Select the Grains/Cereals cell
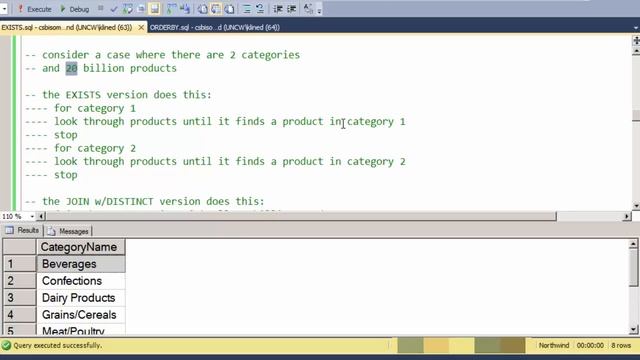Image resolution: width=640 pixels, height=360 pixels. pyautogui.click(x=81, y=315)
